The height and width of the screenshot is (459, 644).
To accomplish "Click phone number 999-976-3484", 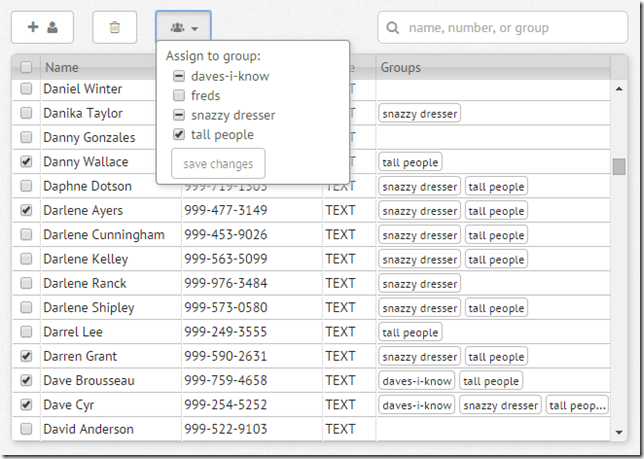I will pyautogui.click(x=225, y=283).
